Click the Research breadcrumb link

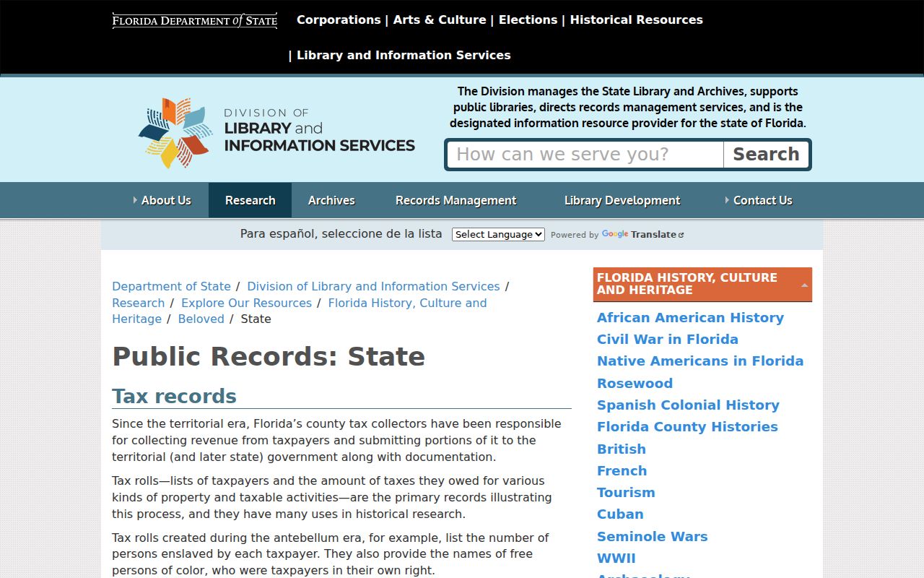pos(138,303)
